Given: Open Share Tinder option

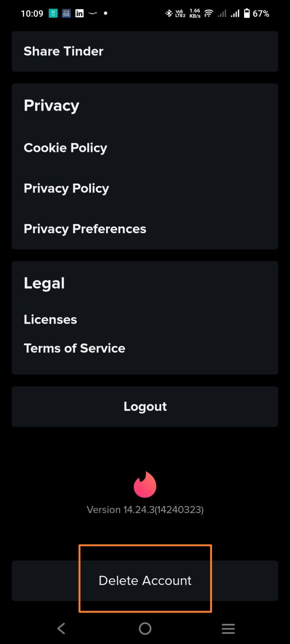Looking at the screenshot, I should click(x=145, y=51).
